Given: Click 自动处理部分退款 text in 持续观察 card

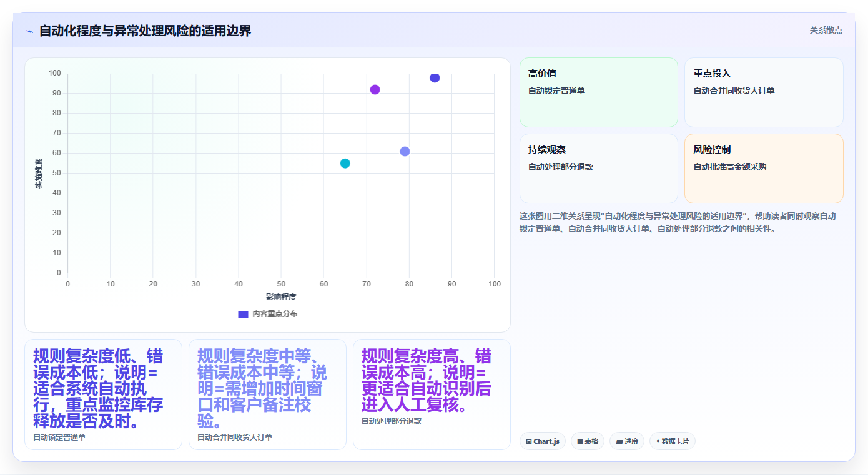Looking at the screenshot, I should [561, 167].
